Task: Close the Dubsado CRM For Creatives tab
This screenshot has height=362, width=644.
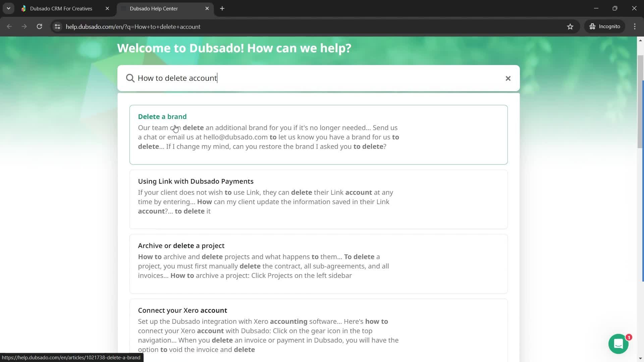Action: point(107,8)
